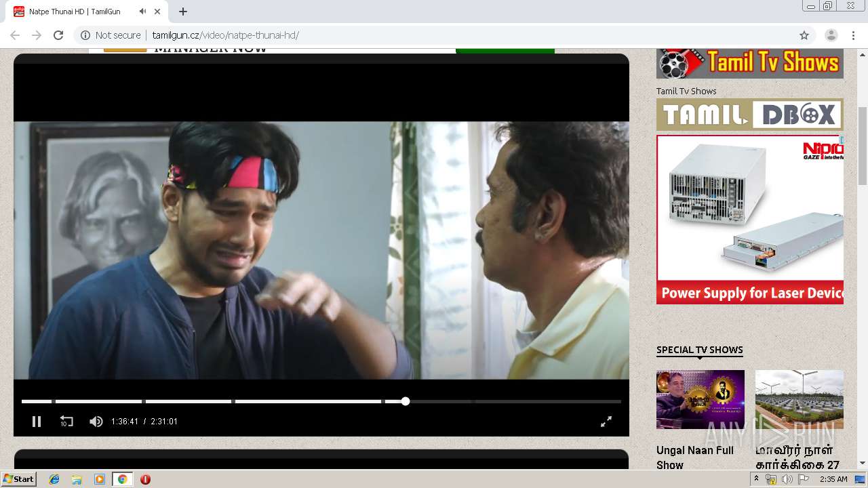The width and height of the screenshot is (868, 488).
Task: Open Ungal Naan Full Show link
Action: [x=695, y=457]
